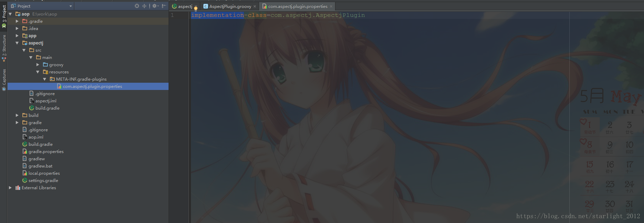The image size is (644, 223).
Task: Click the aop.iml file icon
Action: coord(25,137)
